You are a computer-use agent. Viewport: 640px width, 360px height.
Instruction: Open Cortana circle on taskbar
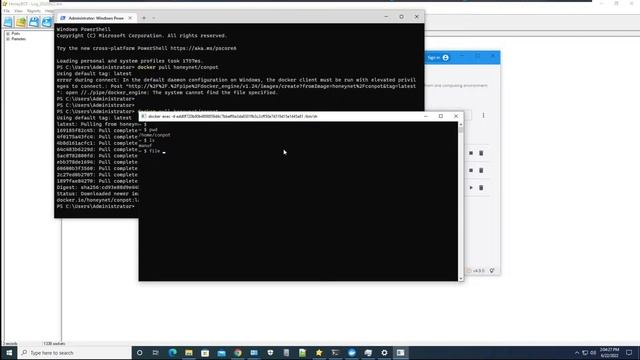click(140, 353)
